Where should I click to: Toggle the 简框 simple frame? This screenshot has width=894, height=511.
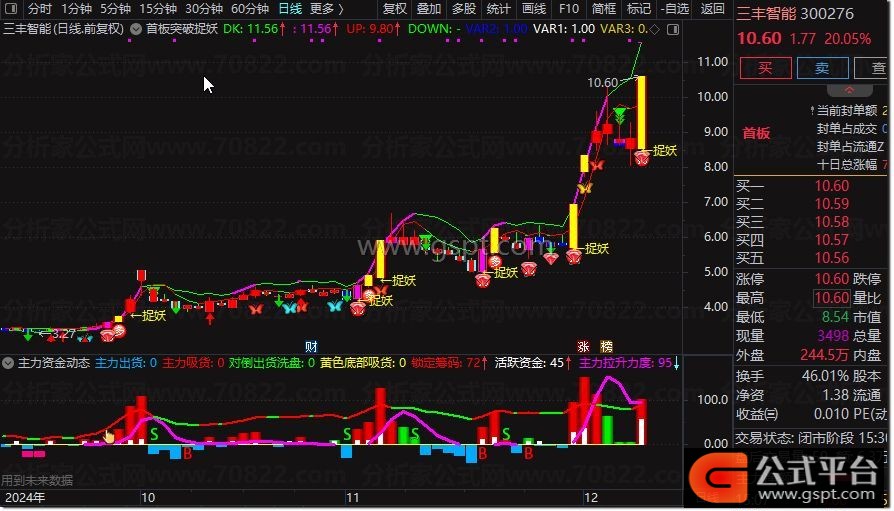(x=604, y=9)
